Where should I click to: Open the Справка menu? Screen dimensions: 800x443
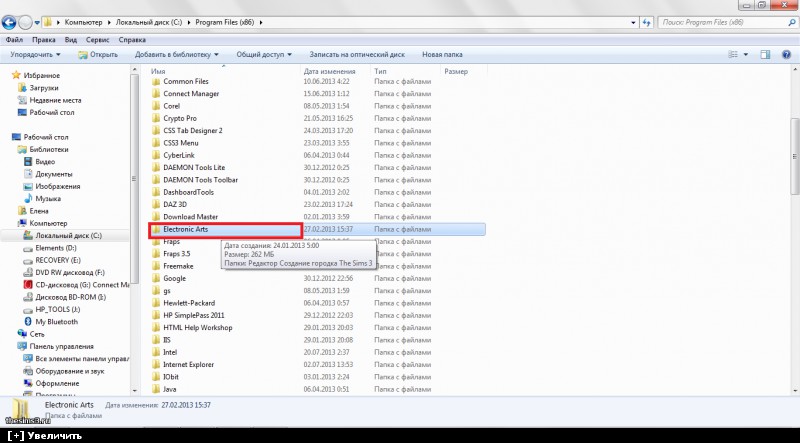(x=132, y=40)
